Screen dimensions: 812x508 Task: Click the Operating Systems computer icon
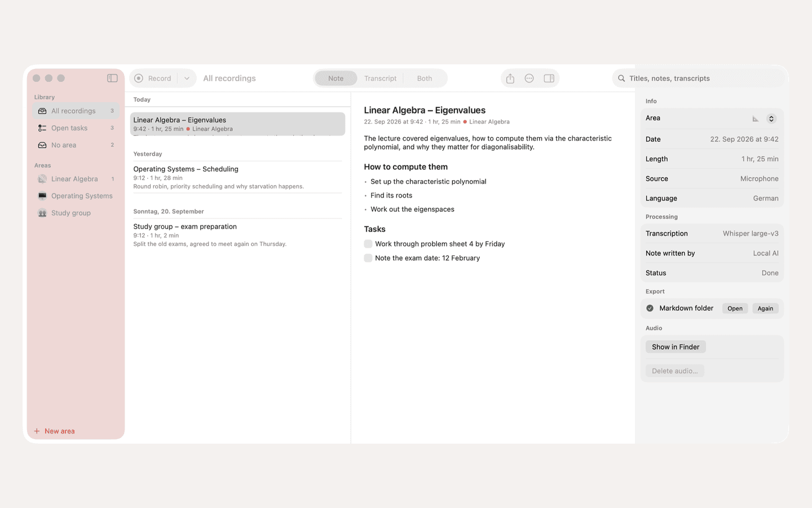pos(42,196)
